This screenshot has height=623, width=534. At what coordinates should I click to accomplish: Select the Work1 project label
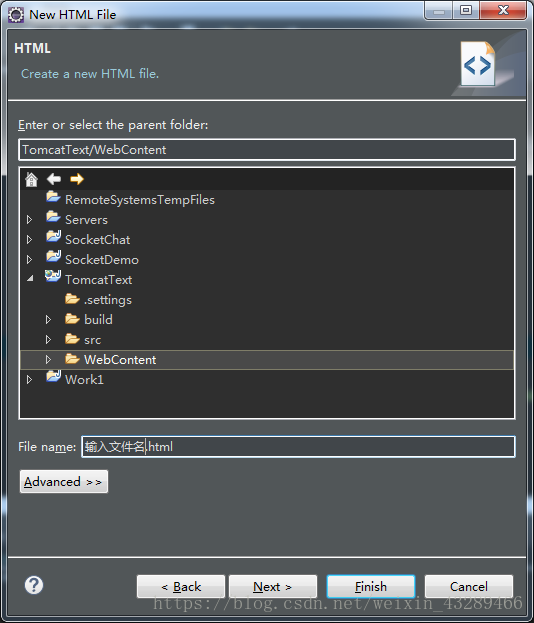pos(84,379)
